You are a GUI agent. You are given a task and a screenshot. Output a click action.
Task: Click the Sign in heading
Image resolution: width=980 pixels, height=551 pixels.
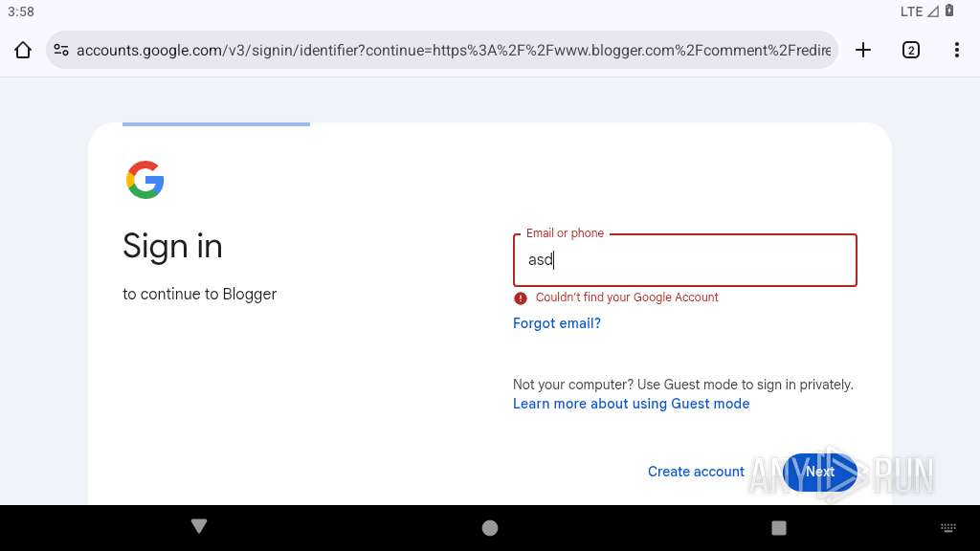172,246
